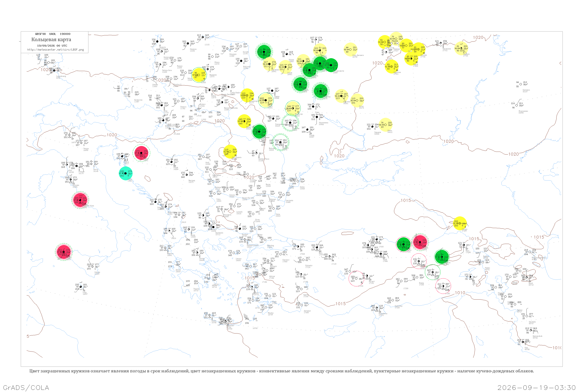Click the GrADS/COLA credit label
This screenshot has height=392, width=588.
coord(26,387)
